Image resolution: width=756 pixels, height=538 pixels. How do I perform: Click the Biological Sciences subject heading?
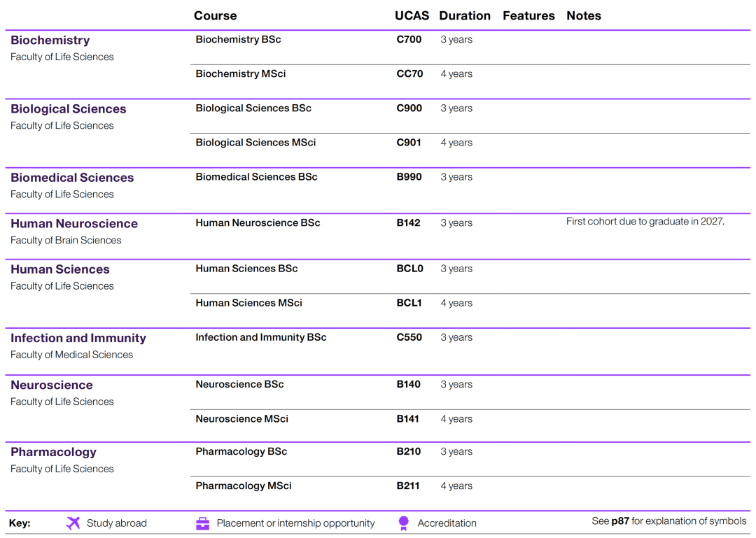(69, 109)
